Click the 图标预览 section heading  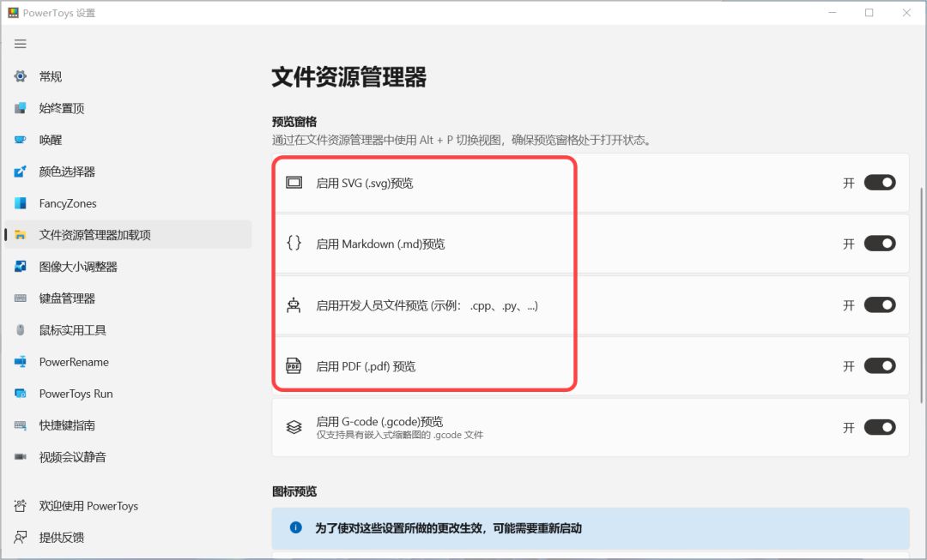pyautogui.click(x=294, y=491)
